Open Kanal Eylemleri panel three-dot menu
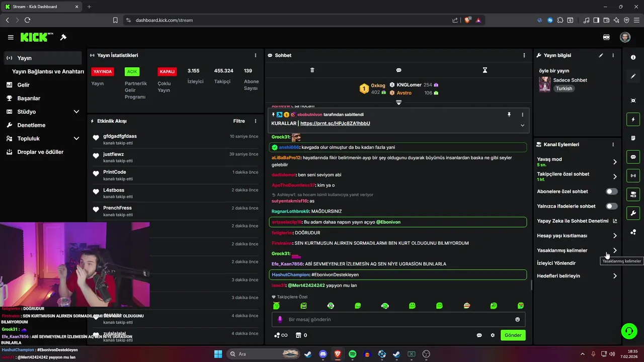The image size is (644, 362). 613,144
